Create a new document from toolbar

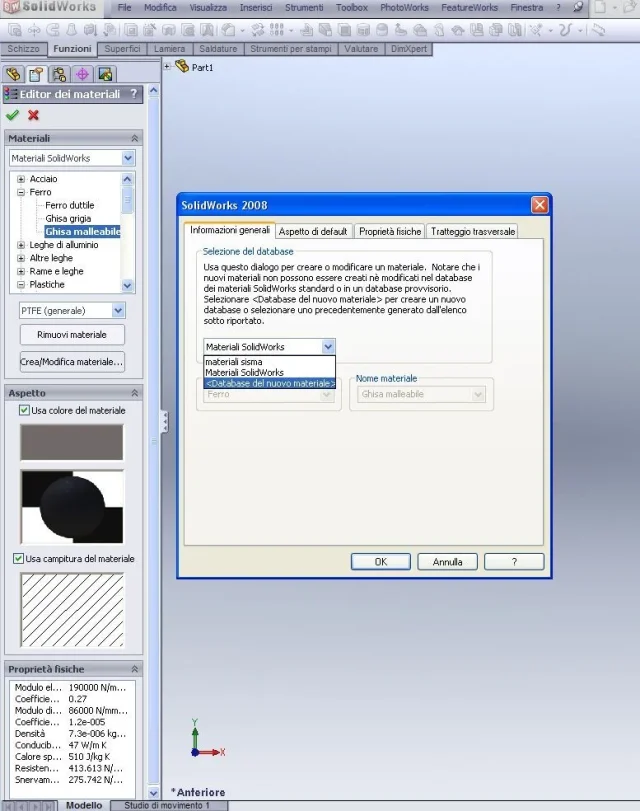(x=599, y=7)
